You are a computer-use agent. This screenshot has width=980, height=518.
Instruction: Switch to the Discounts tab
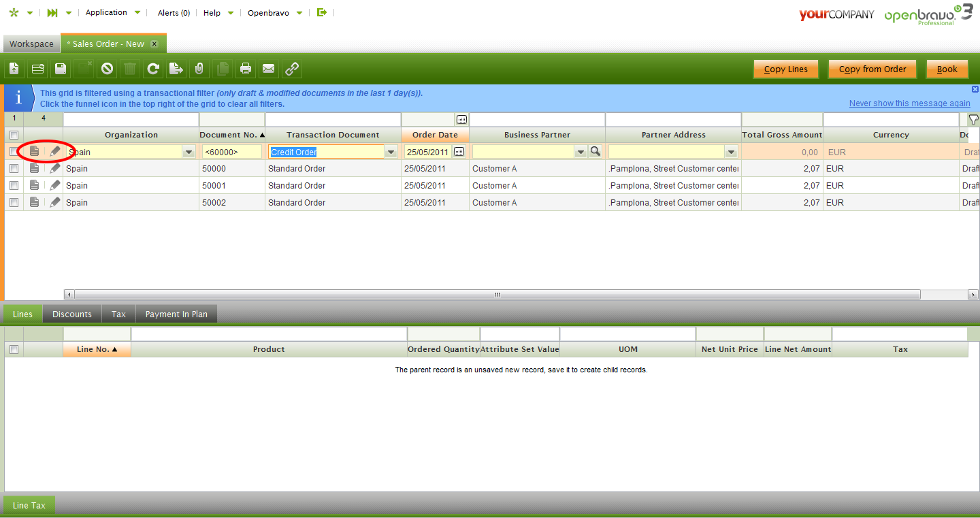tap(71, 314)
